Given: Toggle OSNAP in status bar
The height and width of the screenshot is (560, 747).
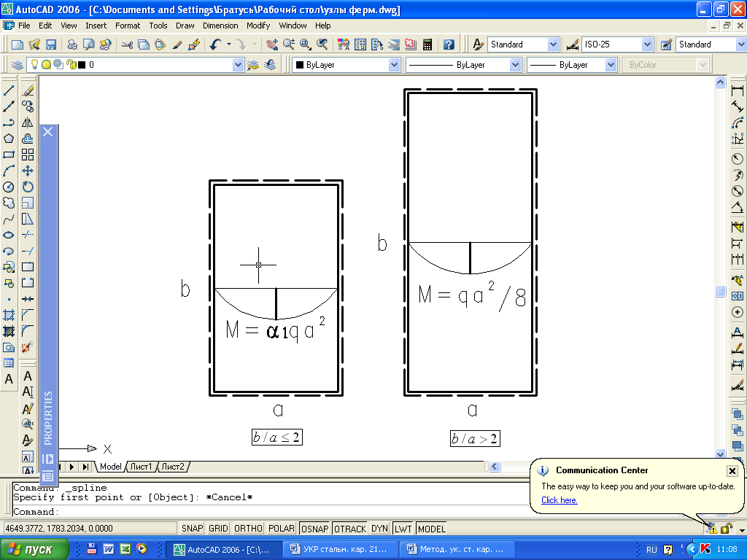Looking at the screenshot, I should (x=315, y=529).
